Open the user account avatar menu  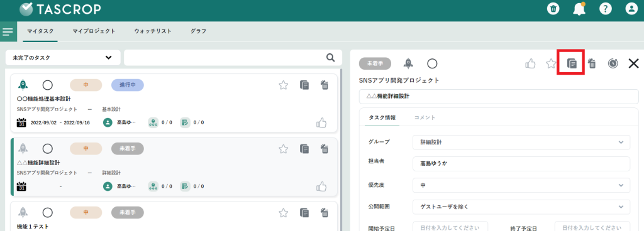click(x=631, y=9)
